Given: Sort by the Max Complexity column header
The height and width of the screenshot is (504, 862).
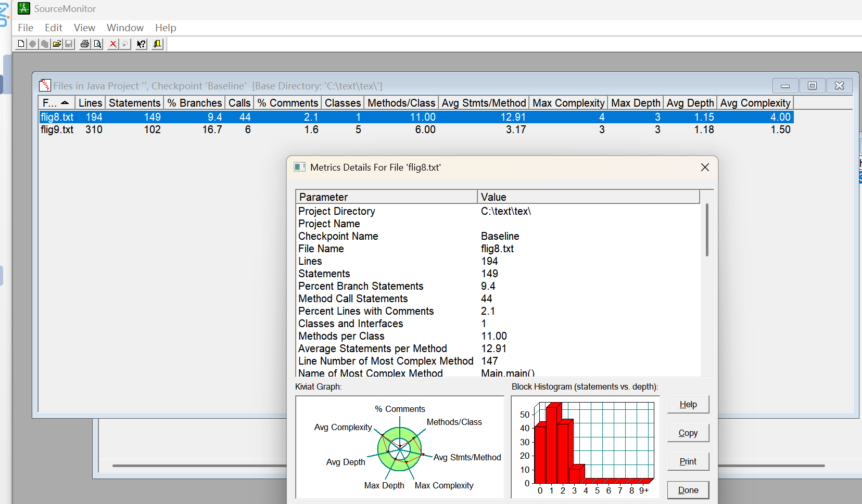Looking at the screenshot, I should tap(569, 103).
